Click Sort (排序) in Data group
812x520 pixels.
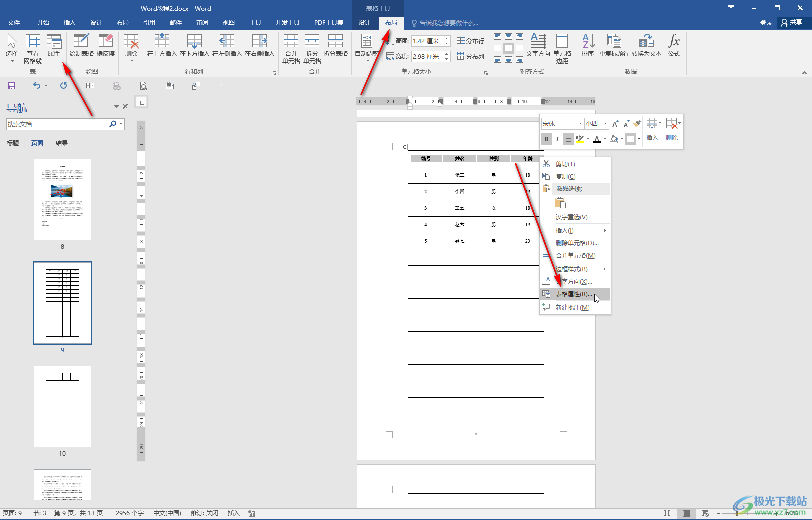(x=588, y=45)
